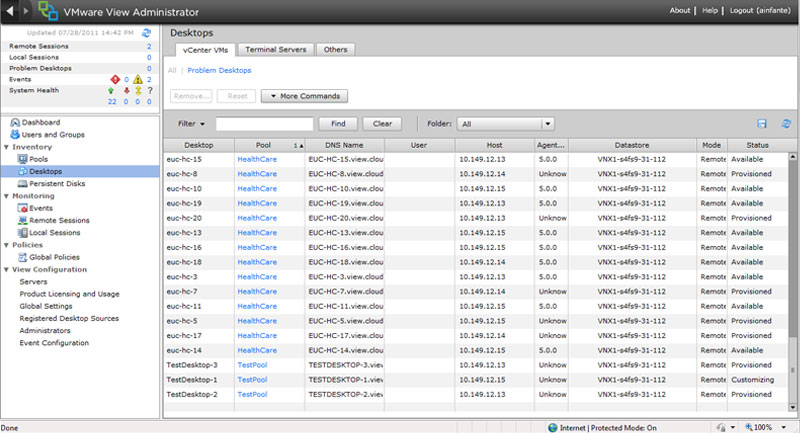
Task: Click the Pools icon in Inventory
Action: (x=22, y=159)
